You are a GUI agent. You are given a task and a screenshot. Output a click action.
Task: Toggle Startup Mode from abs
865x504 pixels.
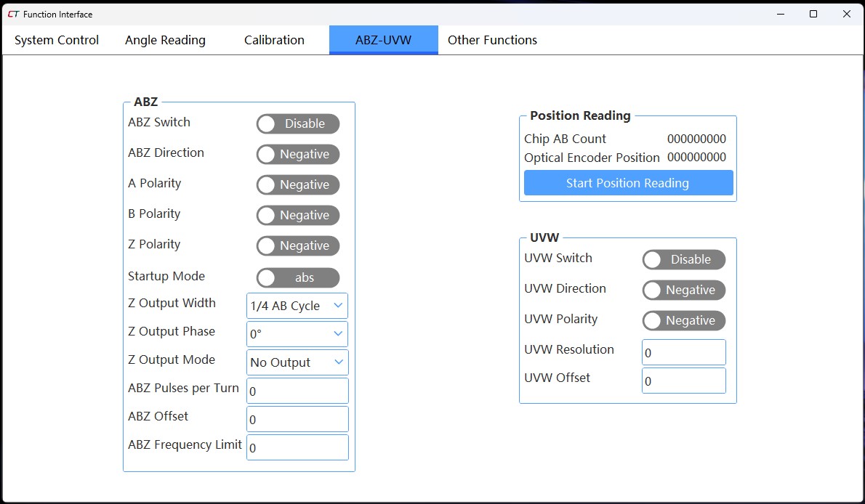(x=297, y=277)
